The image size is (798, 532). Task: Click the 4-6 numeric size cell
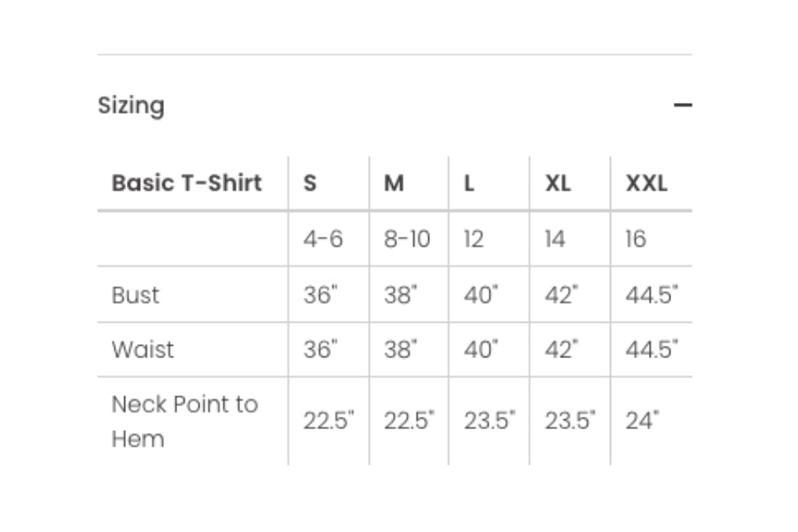(323, 239)
